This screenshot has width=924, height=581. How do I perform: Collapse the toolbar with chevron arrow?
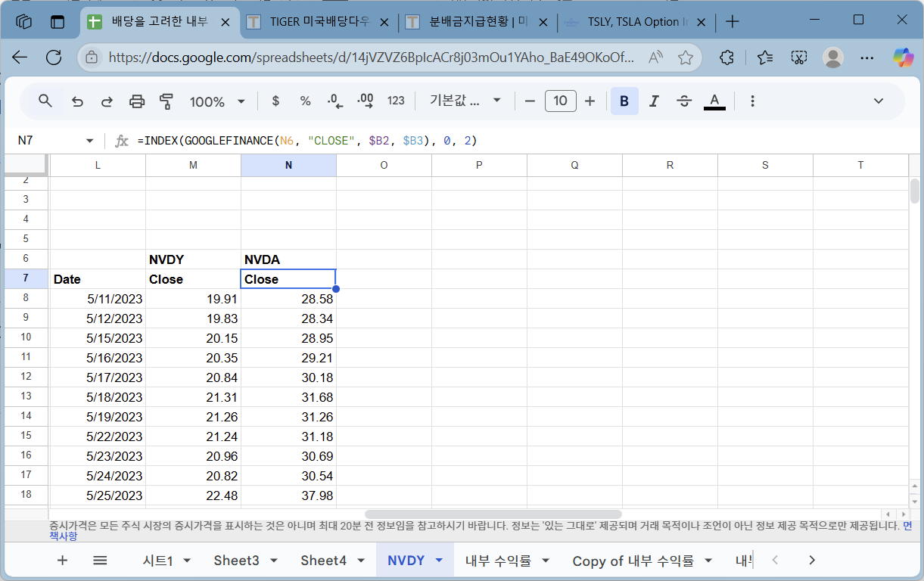point(879,101)
